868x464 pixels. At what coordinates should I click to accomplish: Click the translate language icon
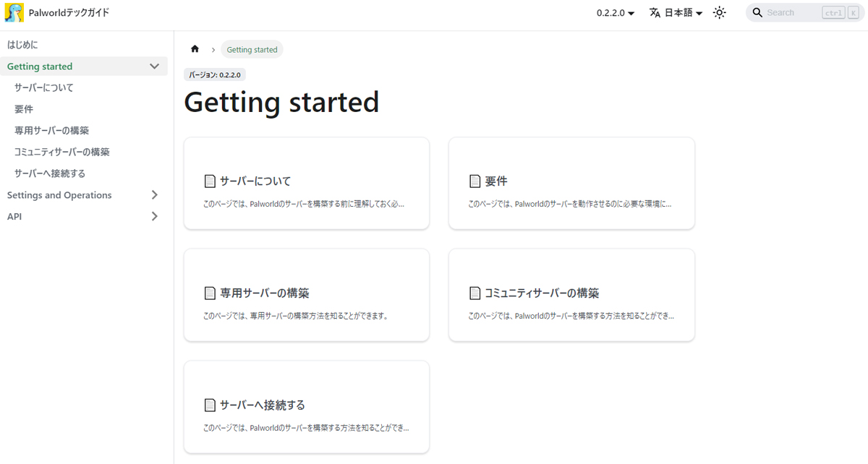(655, 13)
